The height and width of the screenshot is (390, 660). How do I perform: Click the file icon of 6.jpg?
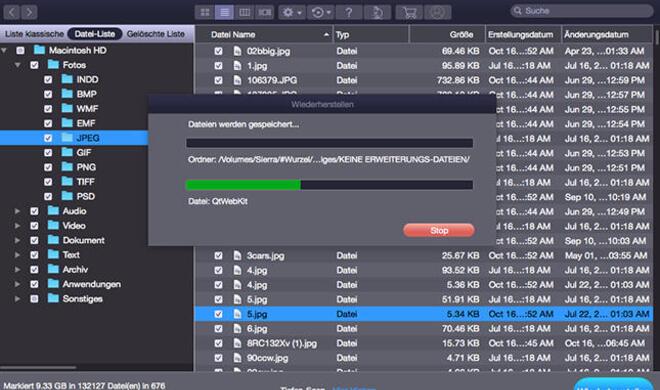(x=237, y=329)
